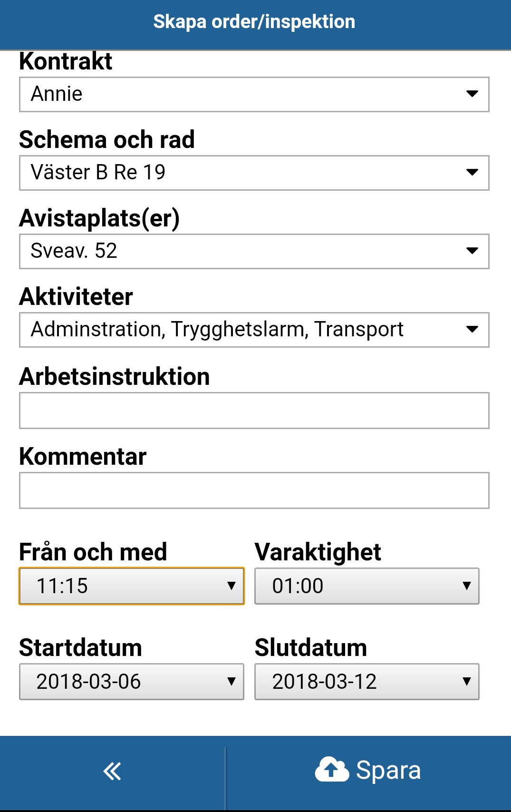Viewport: 511px width, 812px height.
Task: Click the Schema och rad arrow icon
Action: pos(472,172)
